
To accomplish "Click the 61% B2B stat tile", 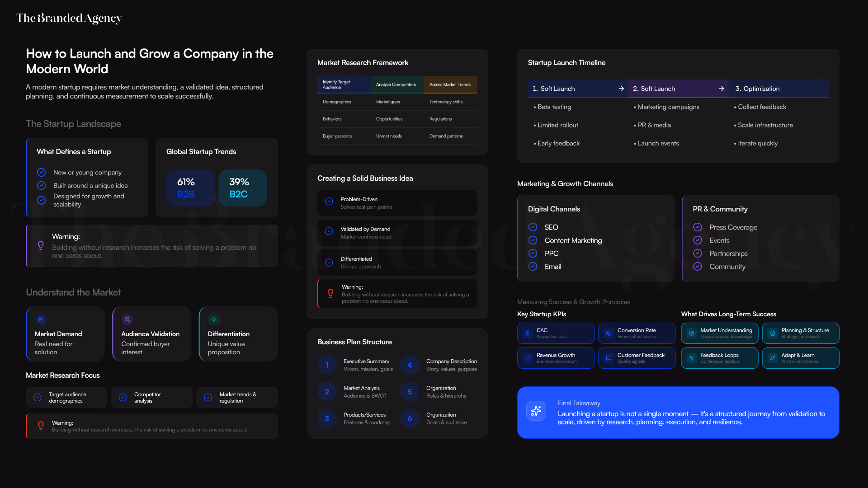I will click(x=190, y=188).
